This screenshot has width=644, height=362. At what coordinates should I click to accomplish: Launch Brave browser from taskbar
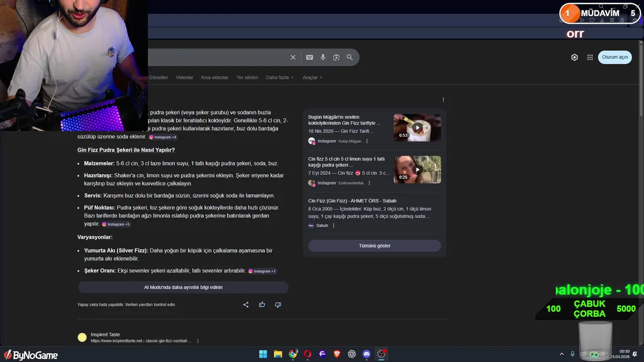click(x=337, y=354)
